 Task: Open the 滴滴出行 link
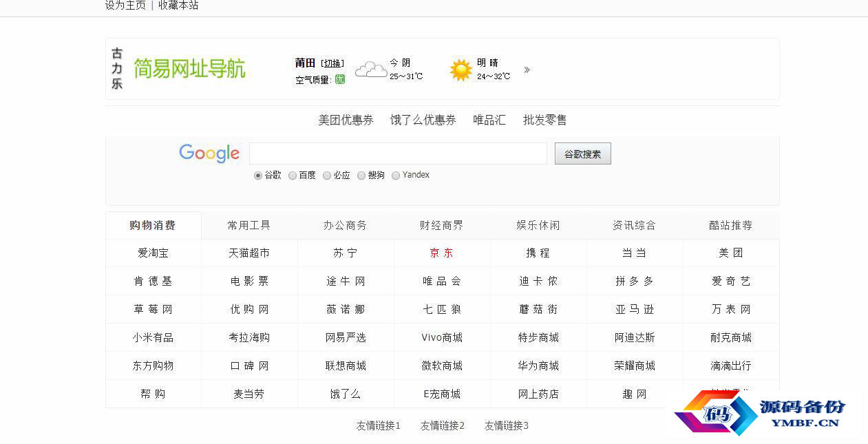(731, 366)
